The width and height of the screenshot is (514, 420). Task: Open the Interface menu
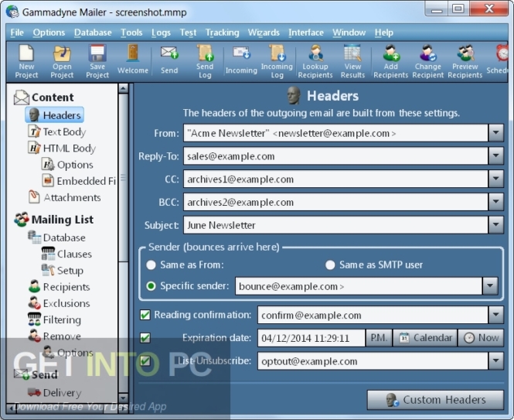(x=306, y=32)
